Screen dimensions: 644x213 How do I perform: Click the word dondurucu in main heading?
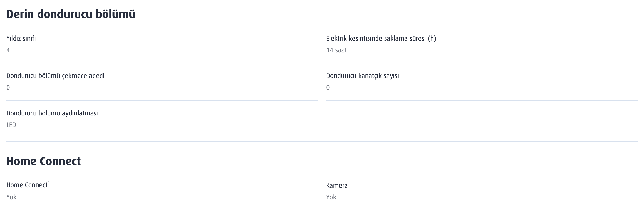click(x=64, y=14)
